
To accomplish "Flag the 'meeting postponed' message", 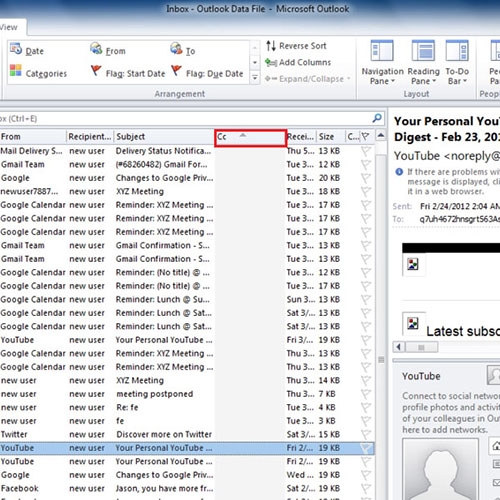I will 366,394.
